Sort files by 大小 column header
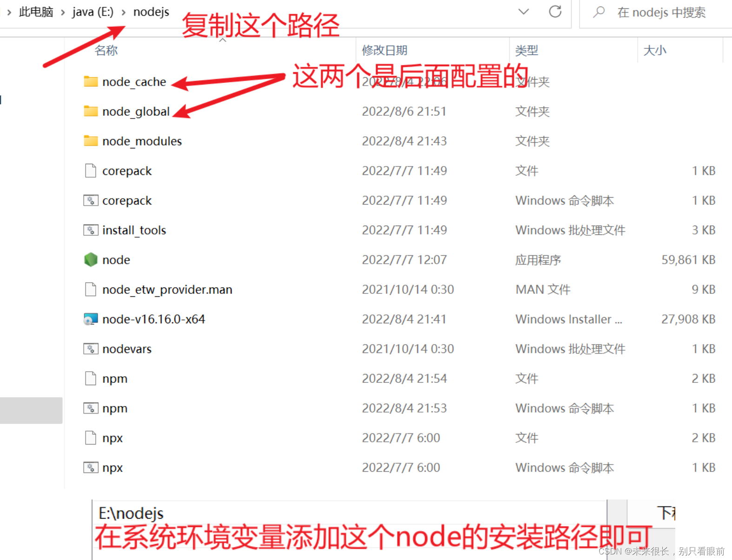Image resolution: width=732 pixels, height=560 pixels. (655, 50)
